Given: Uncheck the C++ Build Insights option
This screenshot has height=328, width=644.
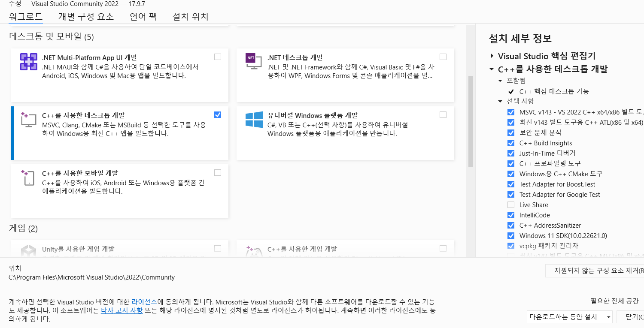Looking at the screenshot, I should click(511, 143).
